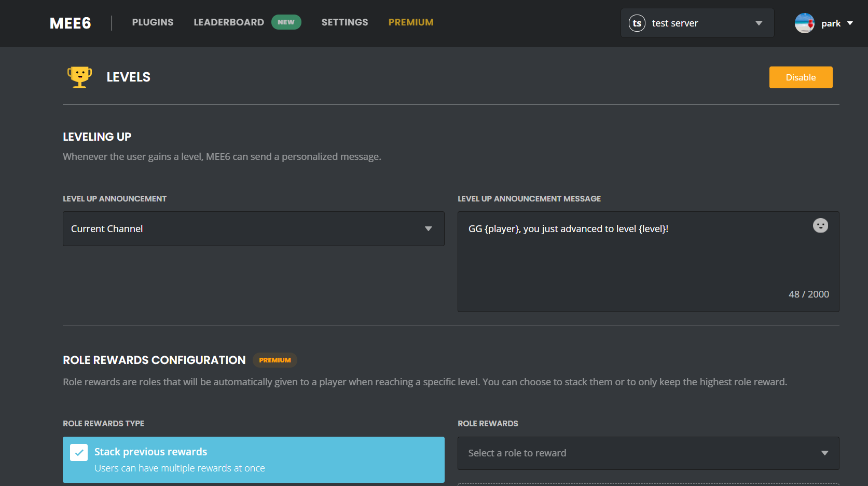Screen dimensions: 868x486
Task: Click the PREMIUM badge next to Role Rewards
Action: tap(275, 360)
